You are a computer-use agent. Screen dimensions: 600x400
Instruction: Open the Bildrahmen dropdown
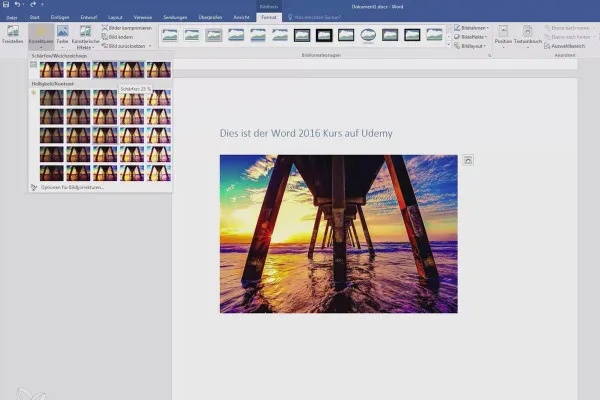471,28
